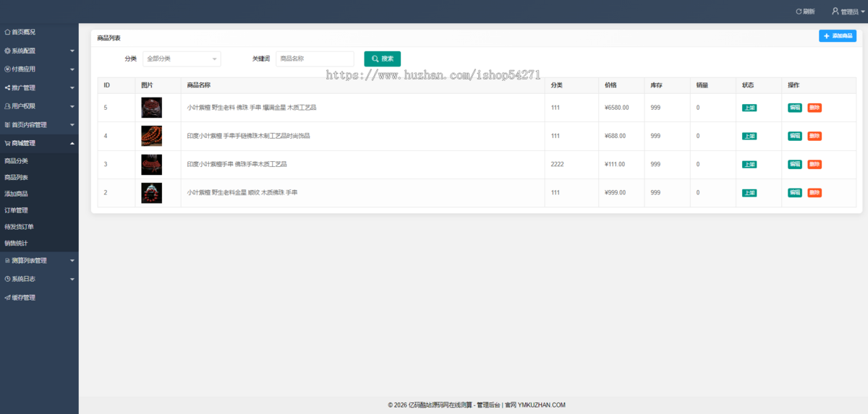Click the share icon beside 推广管理
Screen dimensions: 868x414
pos(7,88)
